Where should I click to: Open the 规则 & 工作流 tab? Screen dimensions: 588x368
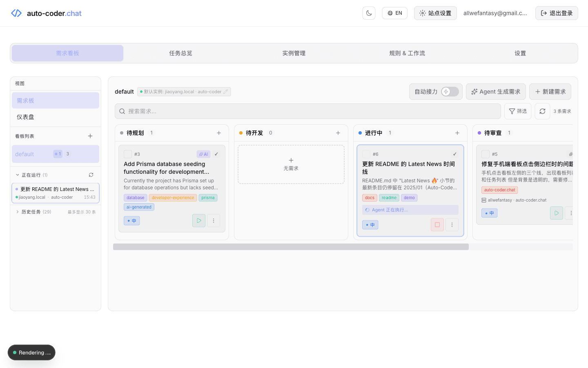coord(407,53)
